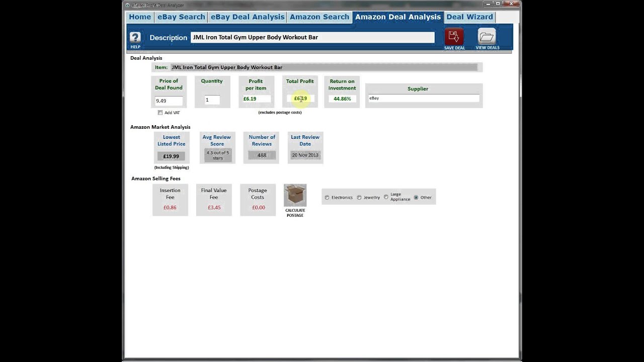Click the Number of Reviews value 488
This screenshot has width=644, height=362.
coord(262,155)
